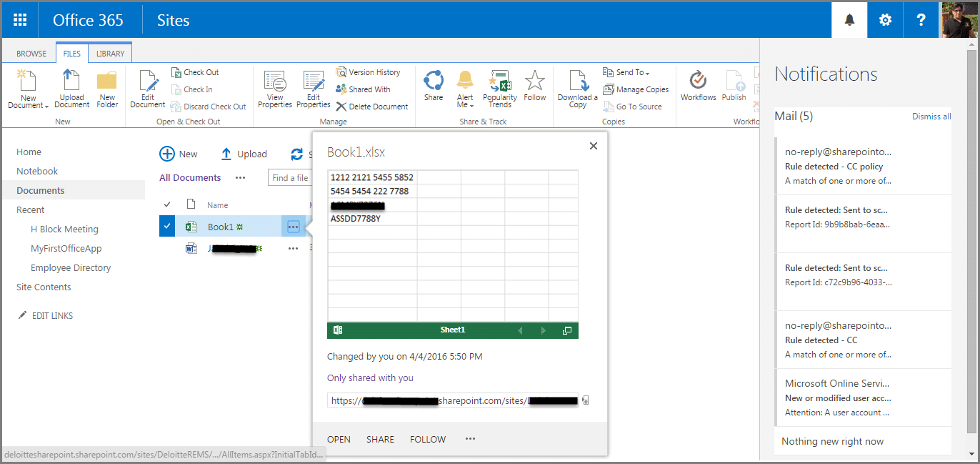The height and width of the screenshot is (464, 980).
Task: Go to Home in the left navigation
Action: click(29, 152)
